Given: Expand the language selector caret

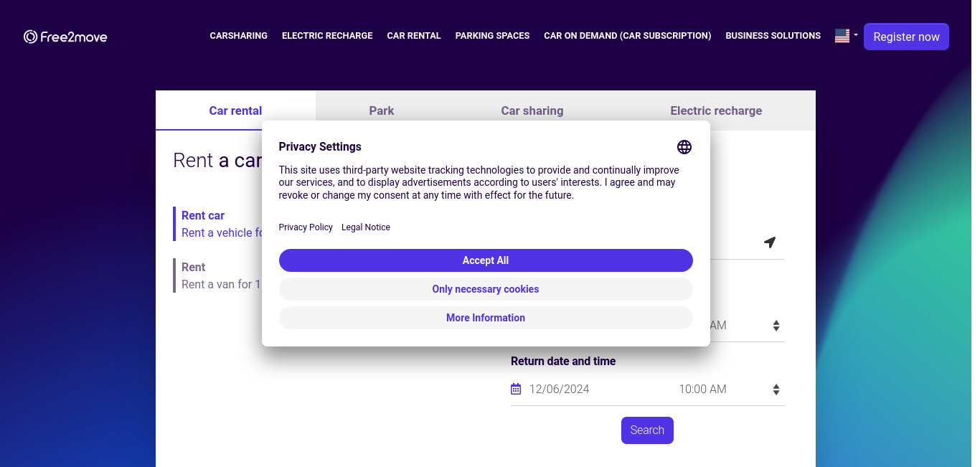Looking at the screenshot, I should pos(856,34).
